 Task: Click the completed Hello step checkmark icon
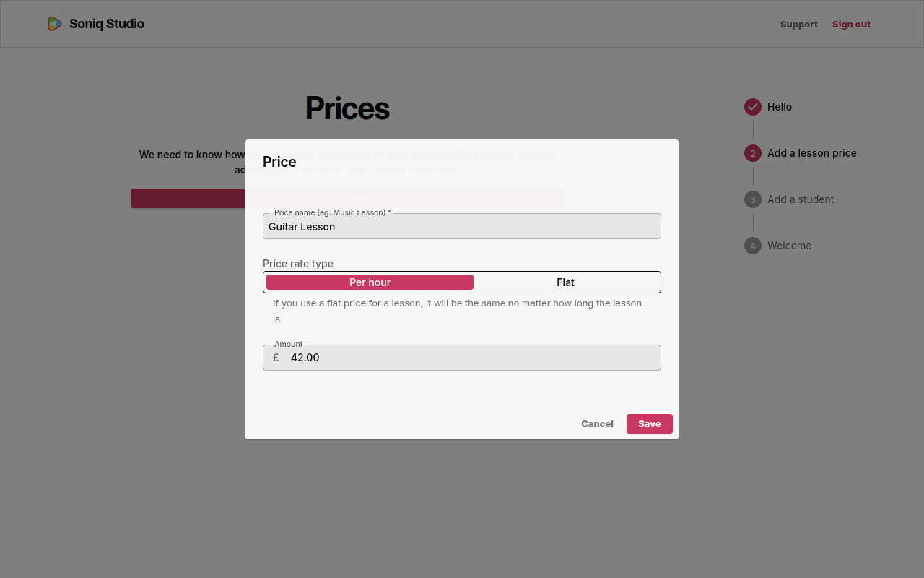[753, 107]
